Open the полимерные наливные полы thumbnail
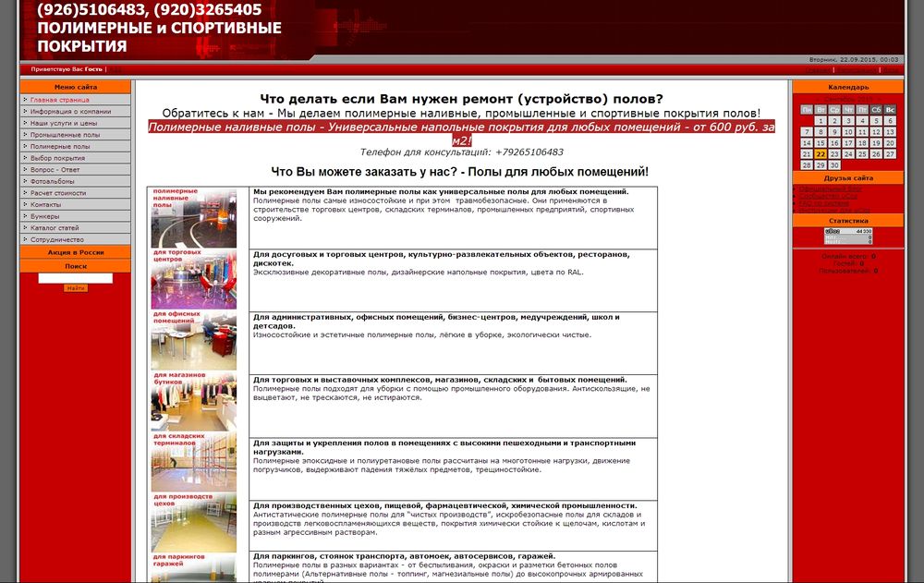This screenshot has width=924, height=583. (x=193, y=218)
